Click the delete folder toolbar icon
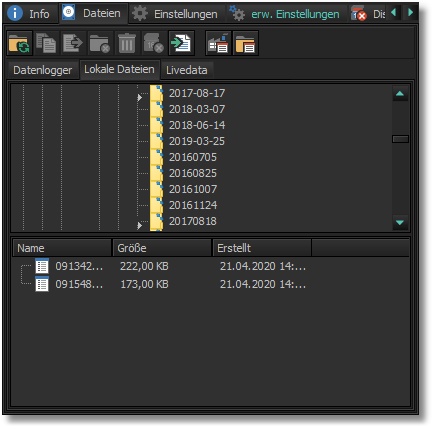The height and width of the screenshot is (429, 433). tap(99, 43)
